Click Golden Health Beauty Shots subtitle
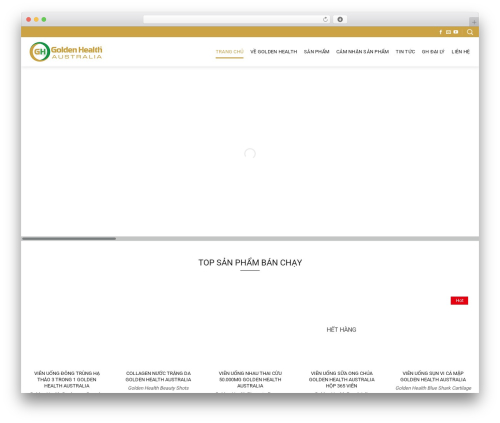Image resolution: width=500 pixels, height=423 pixels. [158, 388]
